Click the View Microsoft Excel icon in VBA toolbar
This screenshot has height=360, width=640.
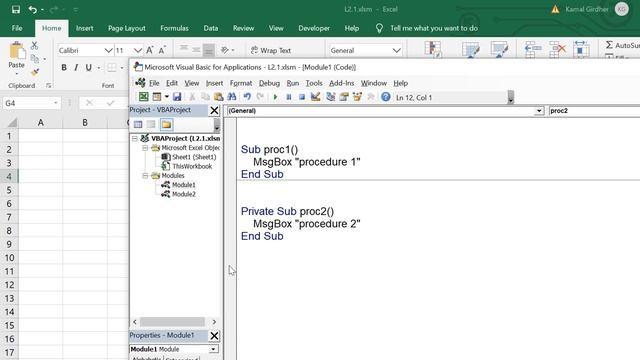click(143, 97)
